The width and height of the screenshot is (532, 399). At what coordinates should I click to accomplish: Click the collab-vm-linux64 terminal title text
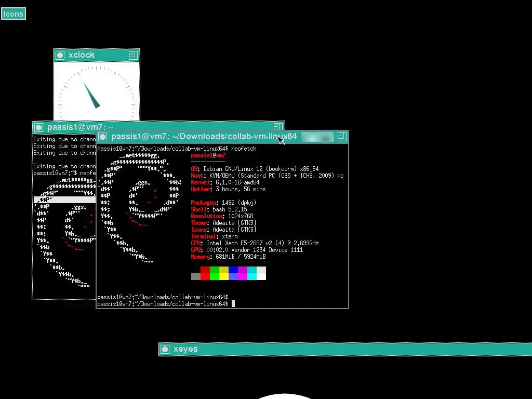[204, 137]
